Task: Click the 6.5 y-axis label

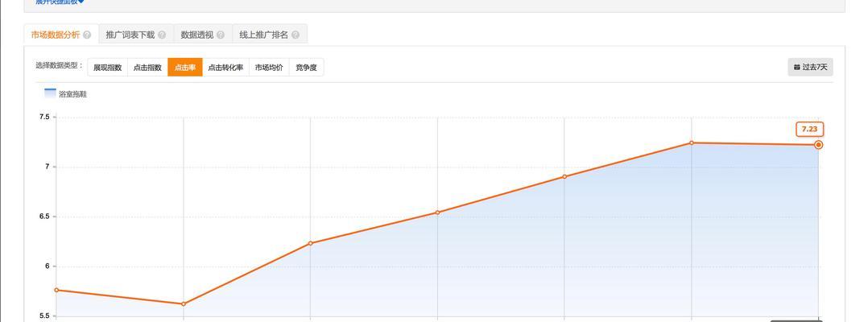Action: coord(44,217)
